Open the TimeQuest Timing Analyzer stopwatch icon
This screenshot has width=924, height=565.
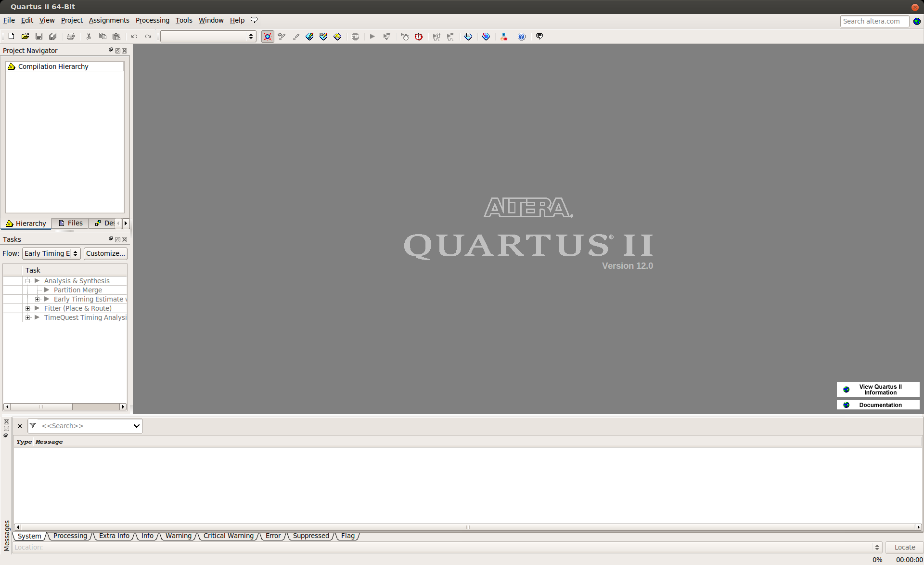(x=419, y=37)
